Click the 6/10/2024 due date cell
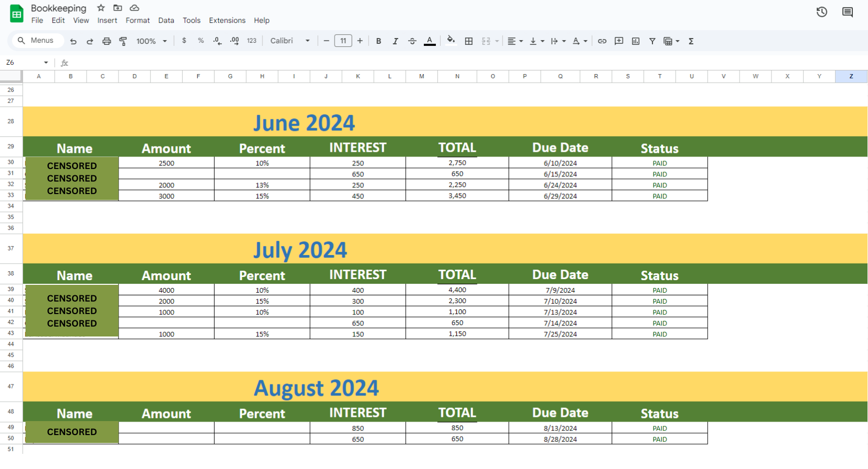 [x=560, y=163]
